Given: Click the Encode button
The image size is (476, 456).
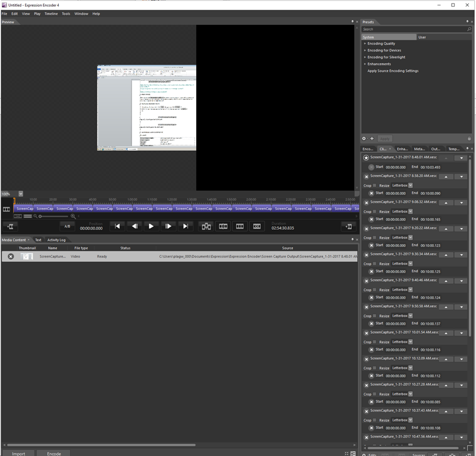Looking at the screenshot, I should click(x=54, y=454).
